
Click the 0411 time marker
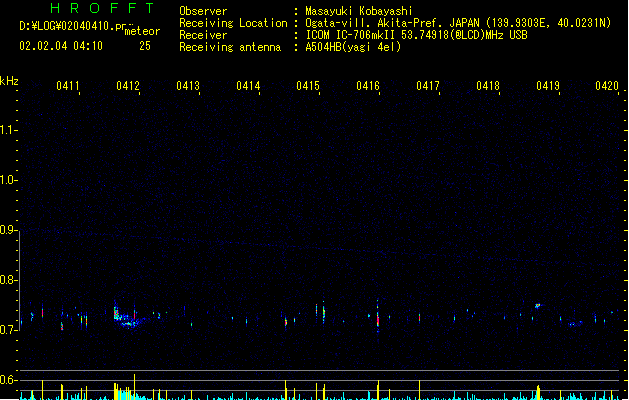coord(67,86)
